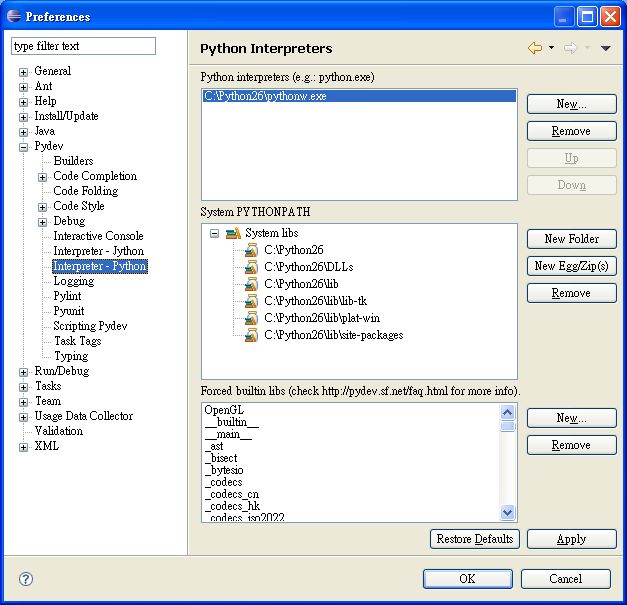Click New Folder button

571,239
